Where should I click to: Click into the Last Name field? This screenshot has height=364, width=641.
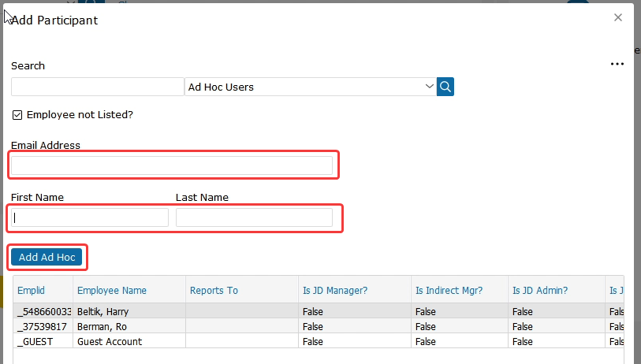[x=254, y=217]
